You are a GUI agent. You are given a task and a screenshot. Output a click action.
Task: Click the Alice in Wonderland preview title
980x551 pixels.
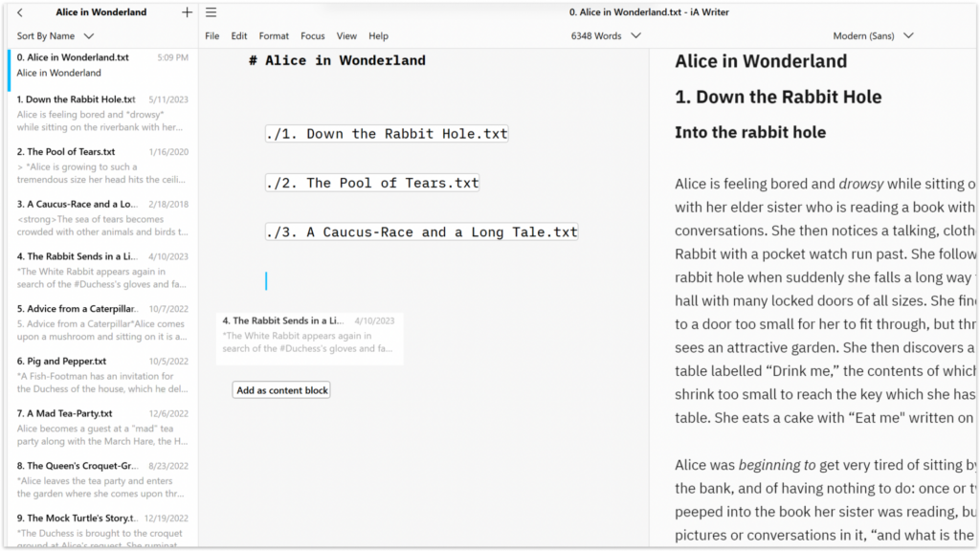[761, 61]
